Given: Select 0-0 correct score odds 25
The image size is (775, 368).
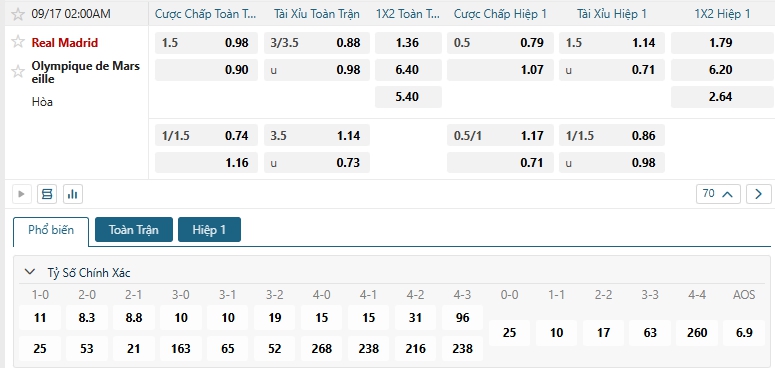Looking at the screenshot, I should (509, 333).
